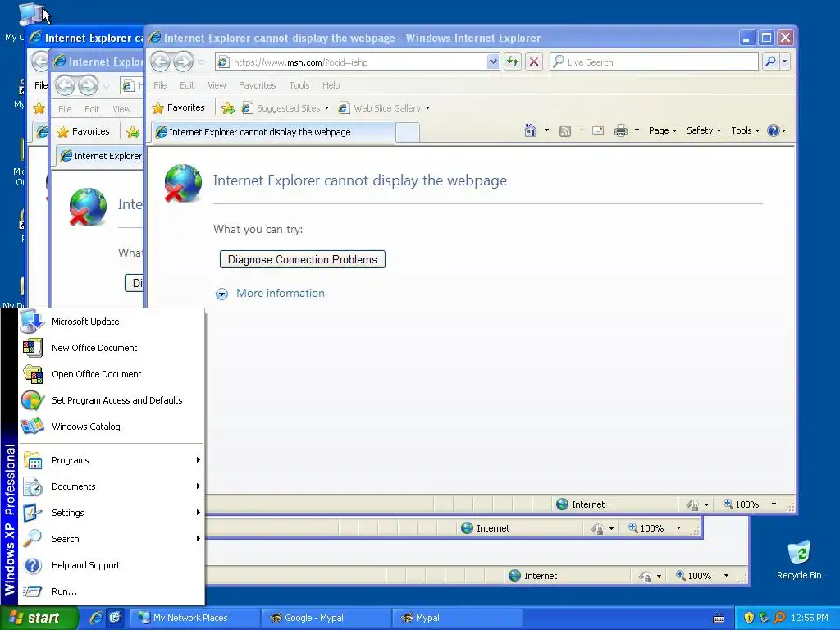Click the protected mode lock icon in front status bar

click(692, 504)
